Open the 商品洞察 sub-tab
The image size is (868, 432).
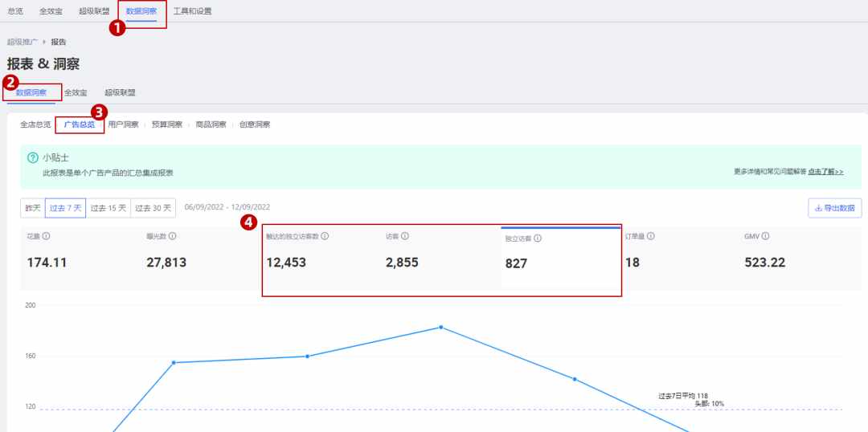(x=211, y=125)
